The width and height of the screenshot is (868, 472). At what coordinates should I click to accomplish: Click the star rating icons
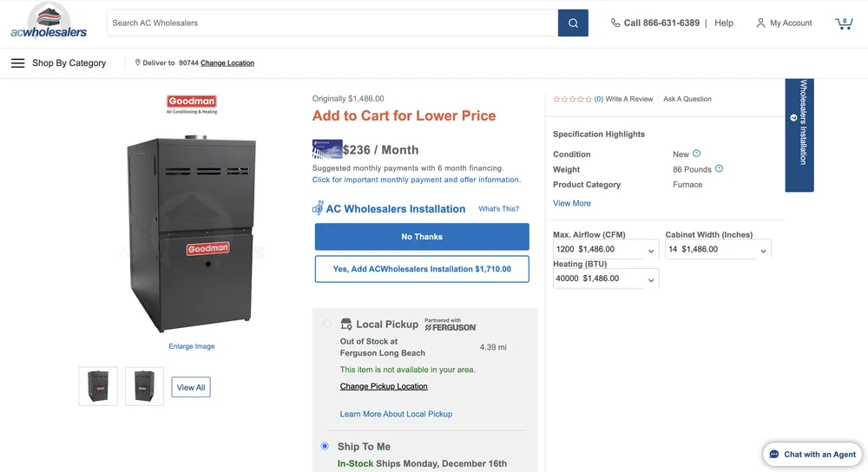coord(572,99)
